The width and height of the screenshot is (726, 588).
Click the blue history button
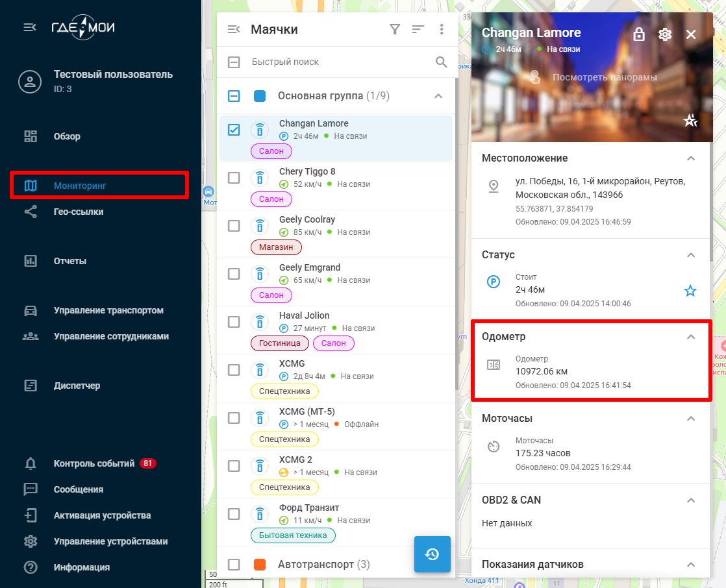pos(432,554)
